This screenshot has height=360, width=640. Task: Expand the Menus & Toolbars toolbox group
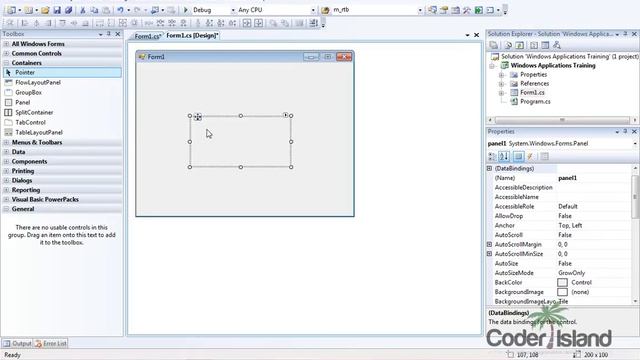pos(7,142)
